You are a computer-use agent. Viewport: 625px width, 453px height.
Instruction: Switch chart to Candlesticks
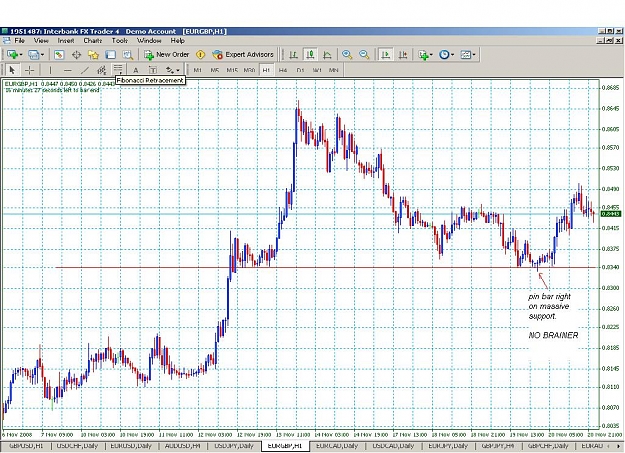tap(310, 55)
